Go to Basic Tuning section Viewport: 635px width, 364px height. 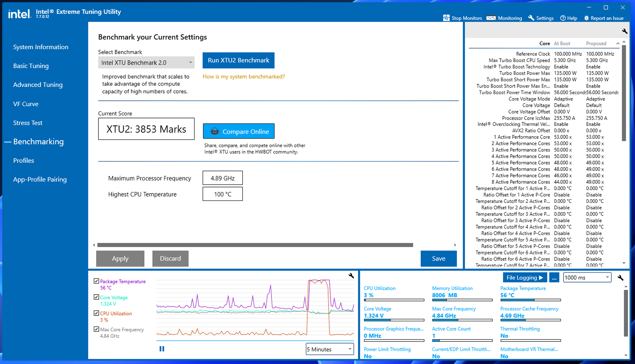coord(31,66)
